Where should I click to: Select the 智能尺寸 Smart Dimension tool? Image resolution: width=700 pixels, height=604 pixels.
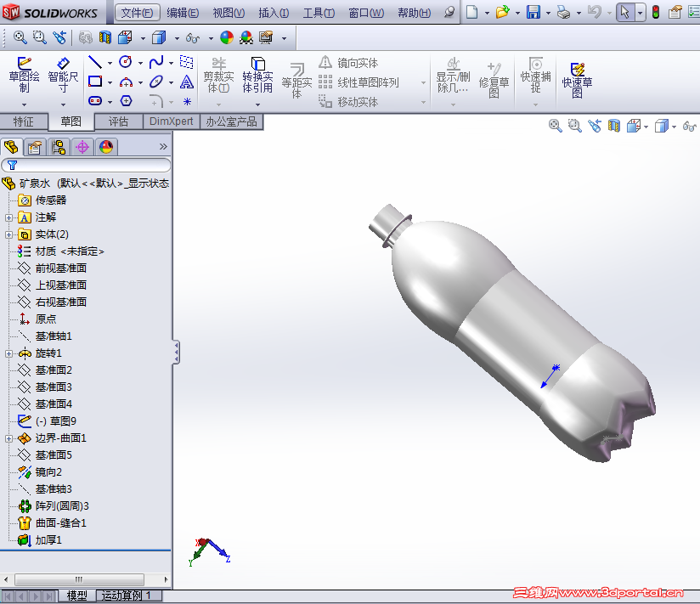click(x=63, y=76)
